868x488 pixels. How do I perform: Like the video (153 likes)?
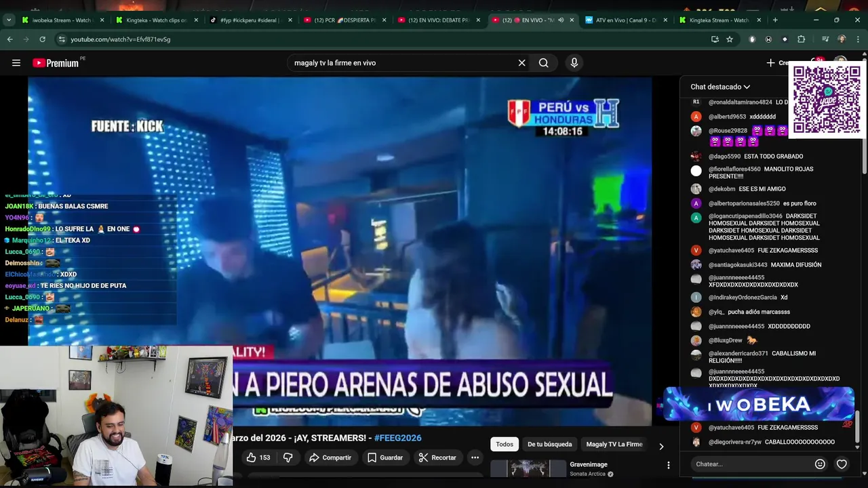pos(258,457)
